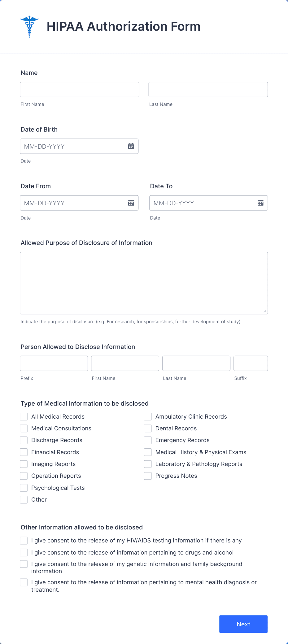Open the Date To calendar picker

click(x=260, y=203)
